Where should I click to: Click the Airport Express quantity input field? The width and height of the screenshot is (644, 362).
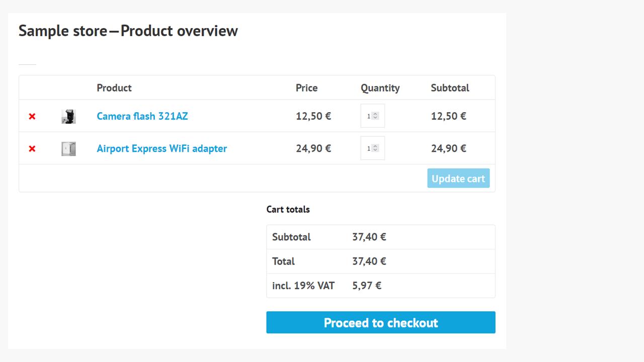pos(369,148)
